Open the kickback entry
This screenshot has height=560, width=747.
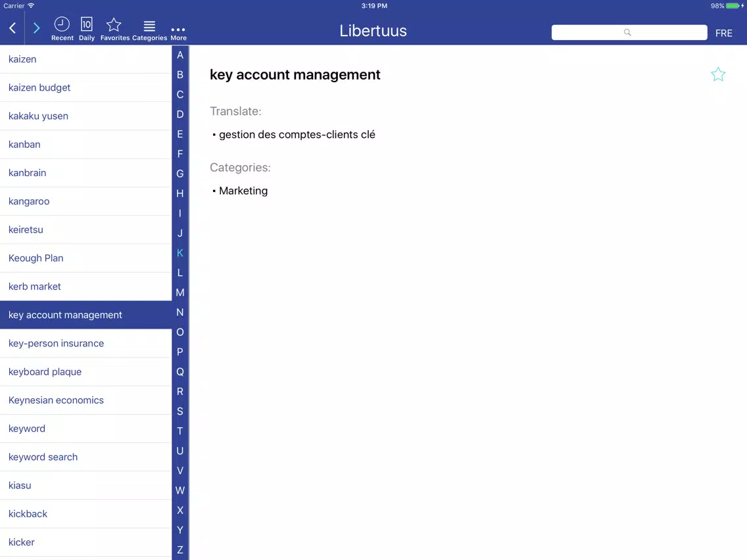85,514
